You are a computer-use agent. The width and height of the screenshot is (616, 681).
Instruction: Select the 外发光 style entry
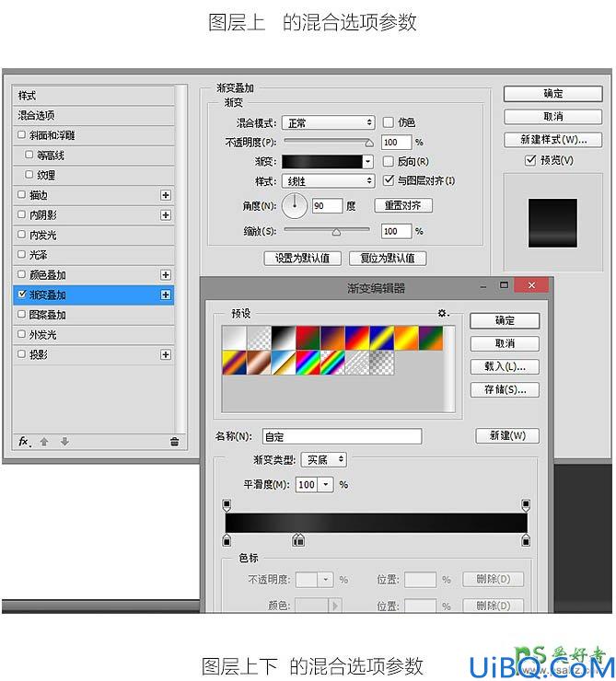[x=93, y=335]
